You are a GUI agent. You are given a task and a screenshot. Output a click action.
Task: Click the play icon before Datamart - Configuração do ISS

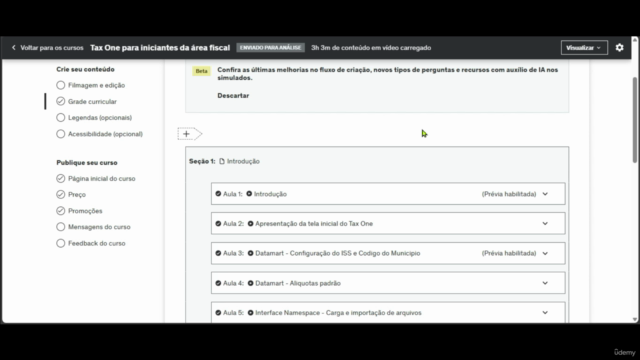[x=250, y=253]
